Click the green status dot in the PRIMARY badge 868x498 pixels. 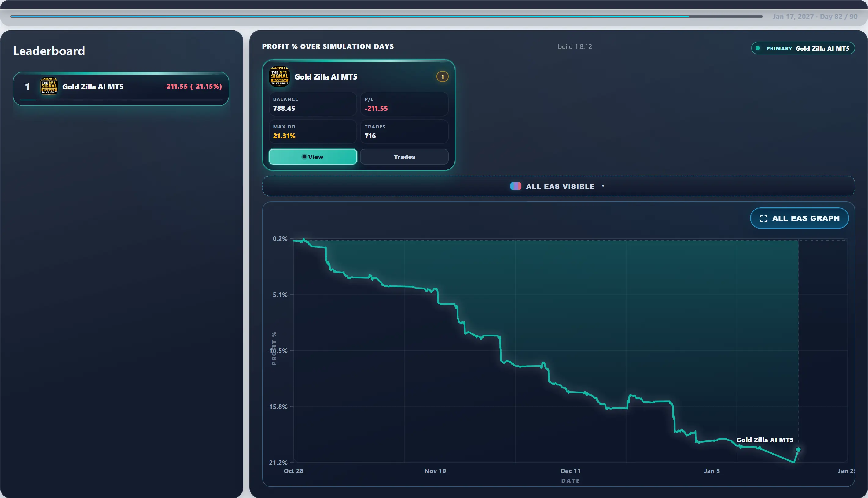[758, 48]
